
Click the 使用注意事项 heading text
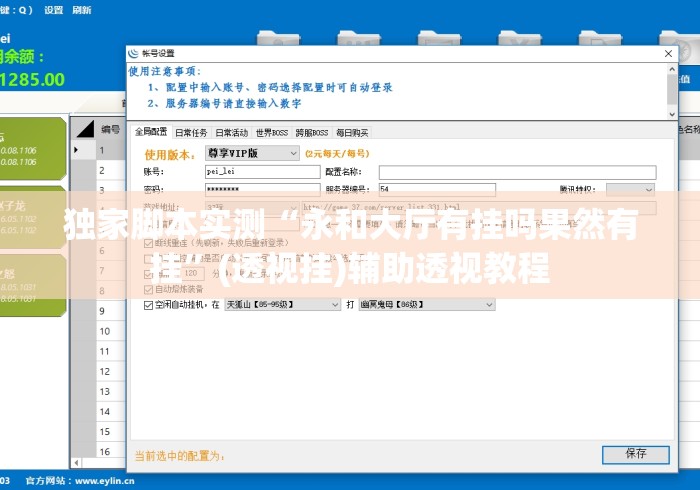pyautogui.click(x=165, y=71)
